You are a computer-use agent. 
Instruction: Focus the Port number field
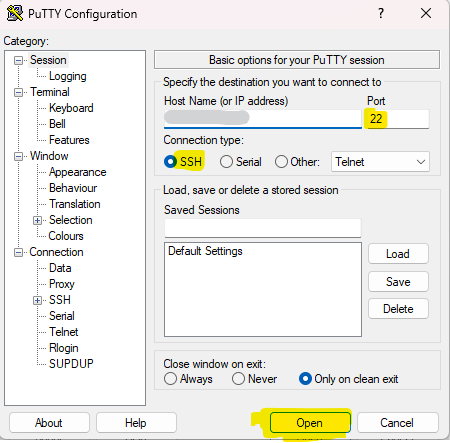point(398,119)
